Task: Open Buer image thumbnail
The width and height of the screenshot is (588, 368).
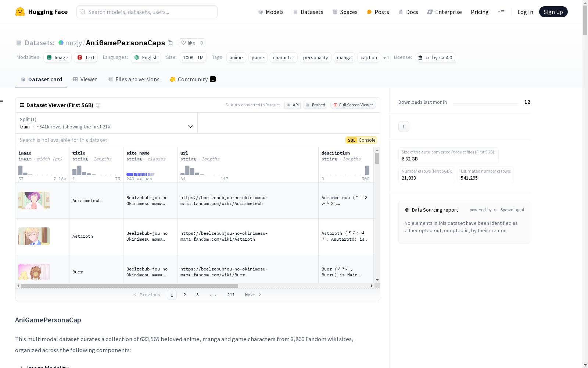Action: pyautogui.click(x=34, y=272)
